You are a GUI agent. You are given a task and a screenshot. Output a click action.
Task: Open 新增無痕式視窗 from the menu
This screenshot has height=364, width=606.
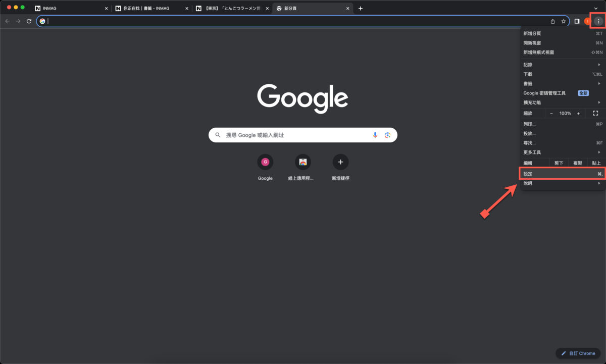pos(563,52)
